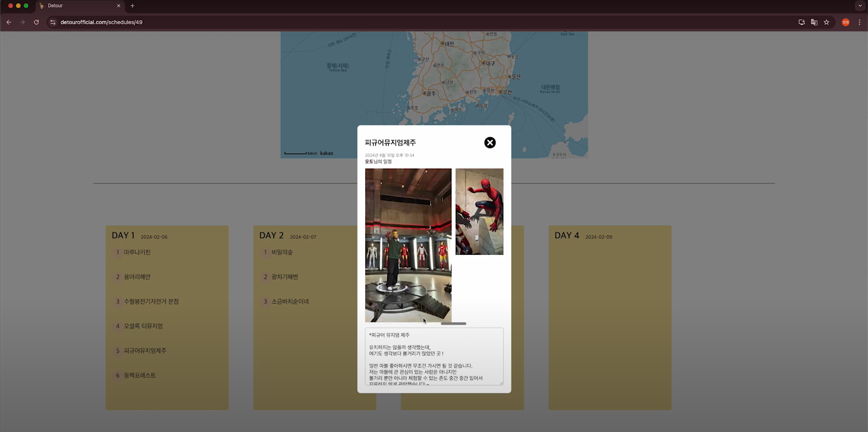Open 오설록 티뮤지엄 in Day 1
The image size is (868, 432).
(x=143, y=326)
